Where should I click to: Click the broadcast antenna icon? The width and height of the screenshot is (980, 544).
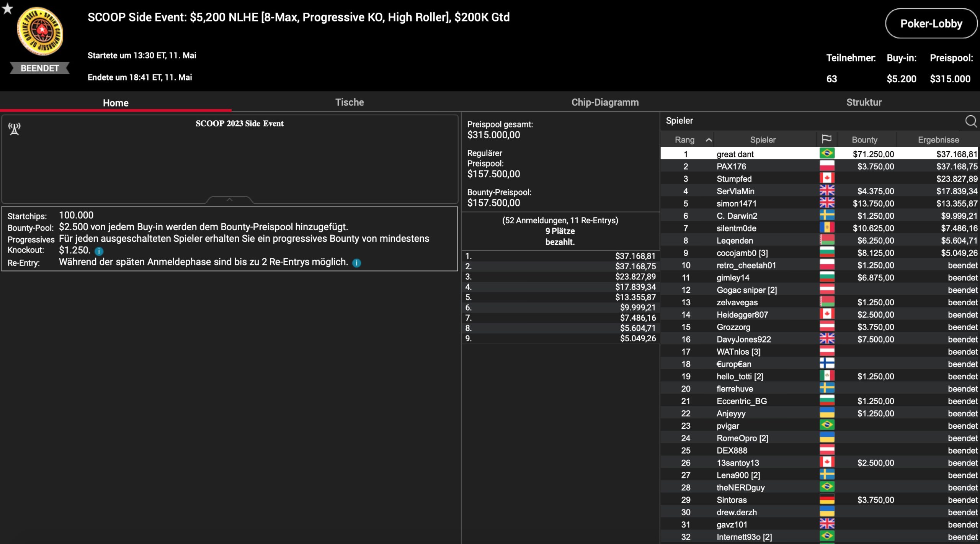(15, 129)
